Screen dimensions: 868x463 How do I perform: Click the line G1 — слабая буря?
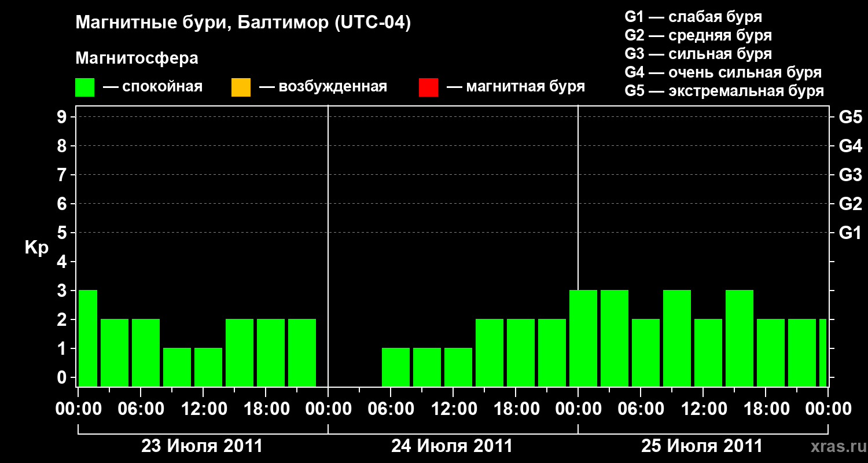[x=693, y=17]
